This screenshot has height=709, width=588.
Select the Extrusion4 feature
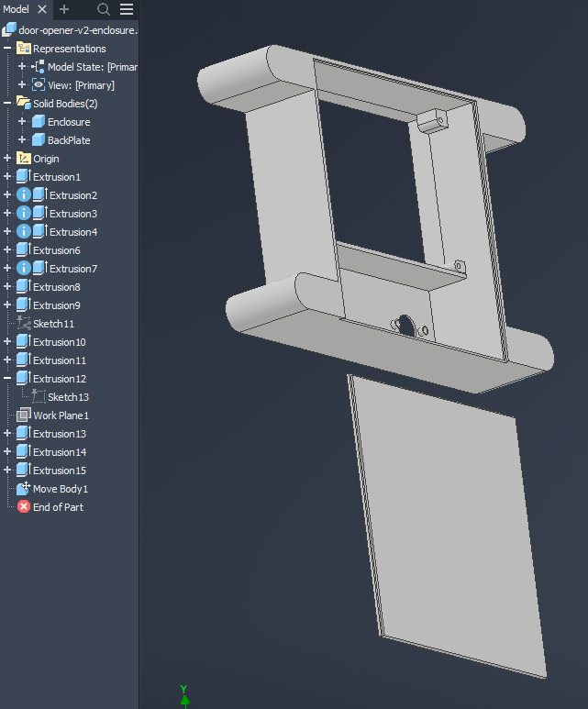click(73, 232)
